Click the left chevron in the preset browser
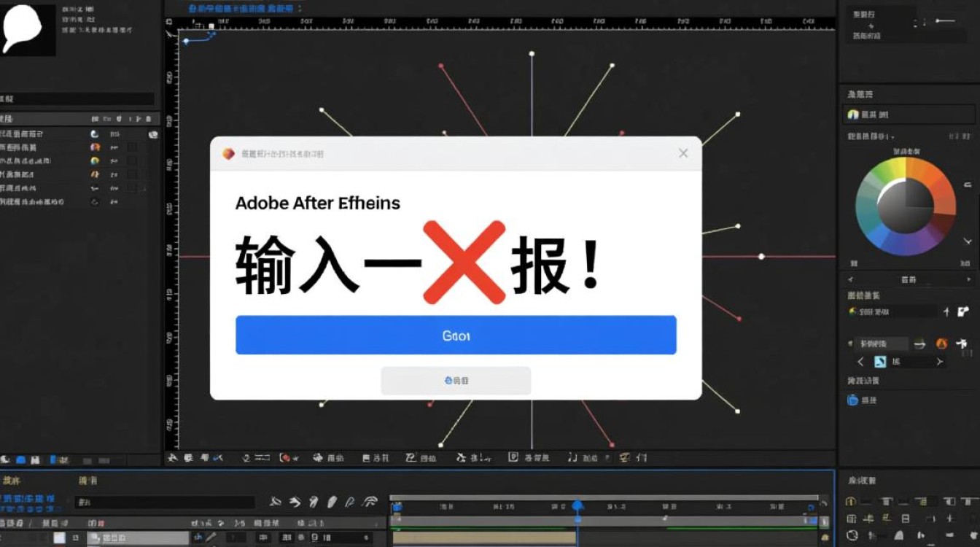980x547 pixels. [860, 361]
